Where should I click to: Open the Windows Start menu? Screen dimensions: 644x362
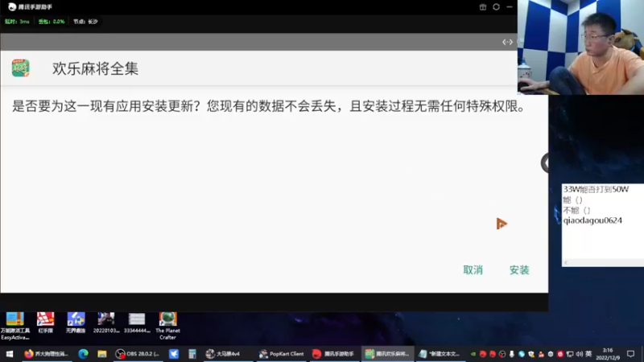coord(10,354)
